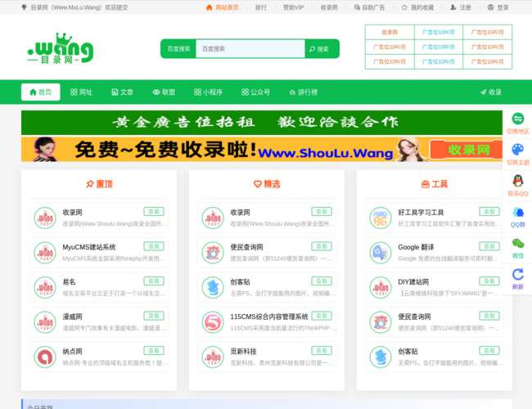Click the 微信 WeChat icon
Viewport: 532px width, 409px height.
pyautogui.click(x=517, y=244)
